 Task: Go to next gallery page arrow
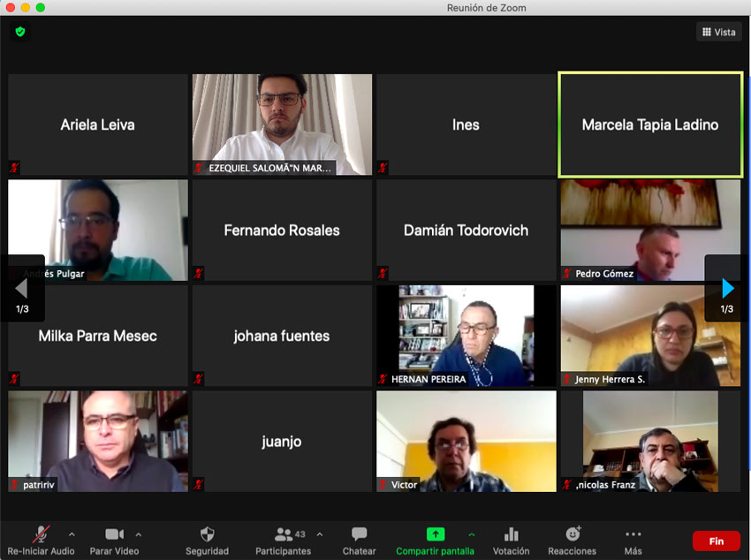click(x=727, y=288)
